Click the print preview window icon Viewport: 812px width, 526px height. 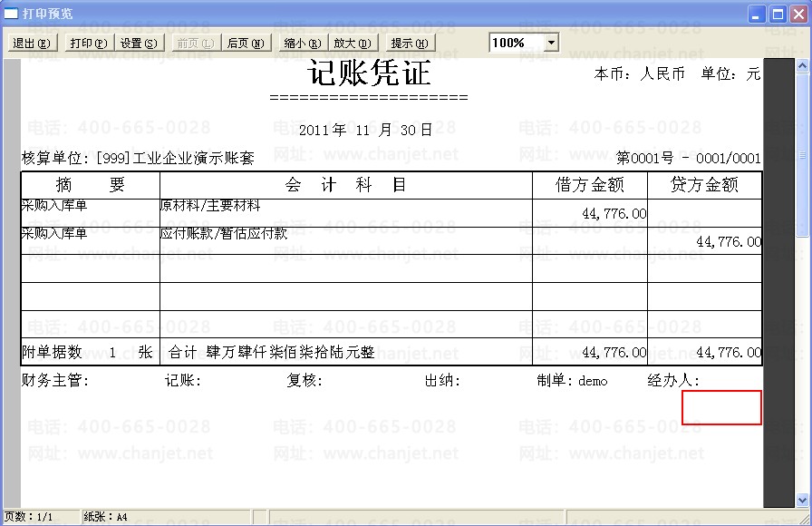pos(11,14)
